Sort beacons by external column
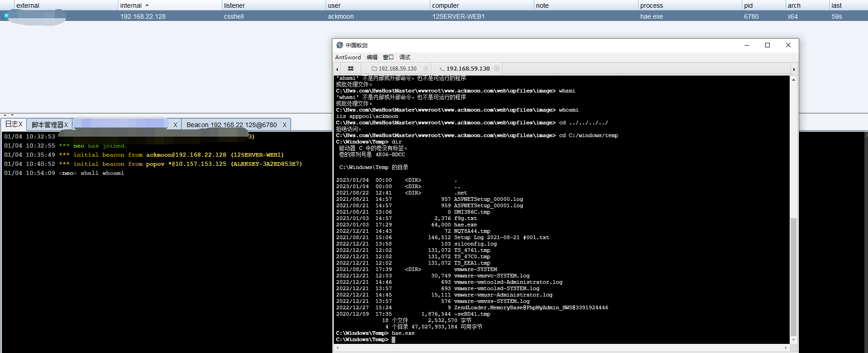Image resolution: width=868 pixels, height=353 pixels. [66, 5]
